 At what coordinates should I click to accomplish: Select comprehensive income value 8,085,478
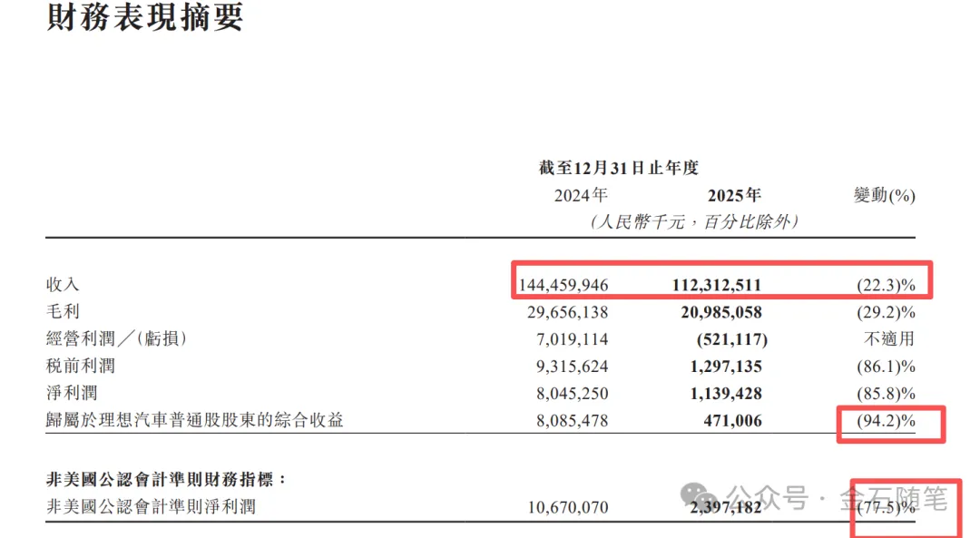(x=572, y=421)
